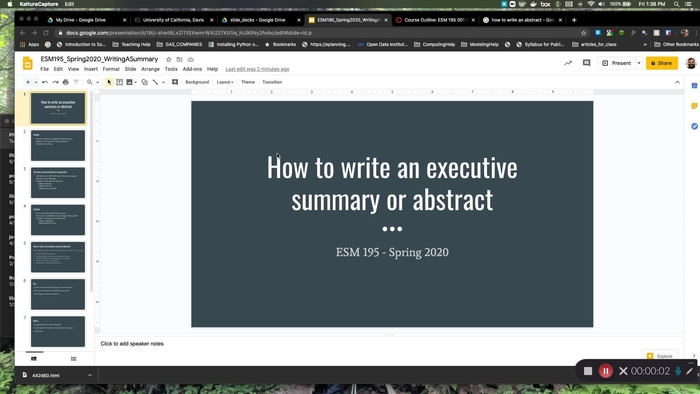Click the Add comment toolbar icon

tap(175, 82)
